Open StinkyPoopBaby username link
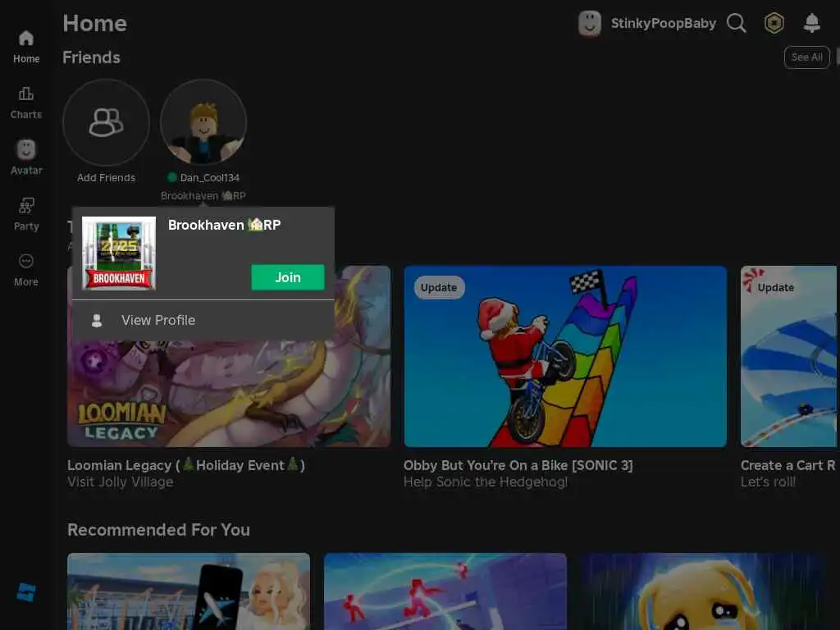Image resolution: width=840 pixels, height=630 pixels. tap(663, 24)
